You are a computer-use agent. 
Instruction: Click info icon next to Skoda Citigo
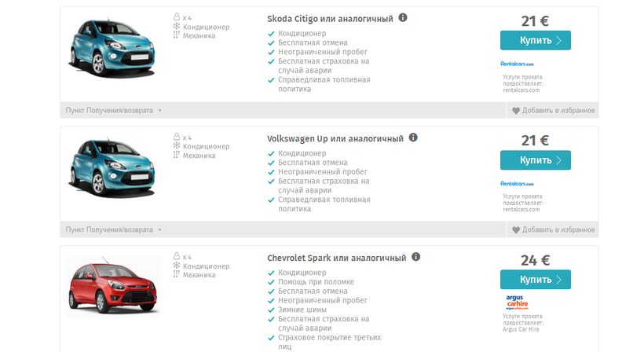coord(403,18)
